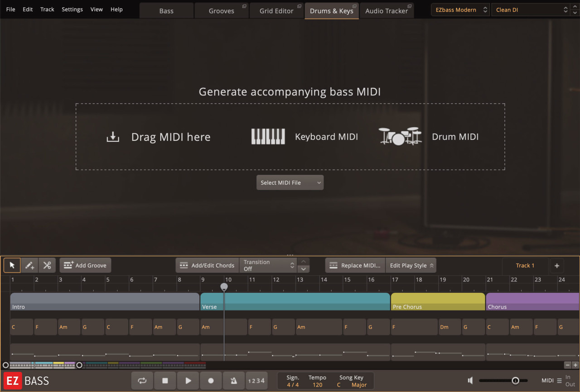Expand the Edit Play Style panel
580x392 pixels.
coord(411,265)
